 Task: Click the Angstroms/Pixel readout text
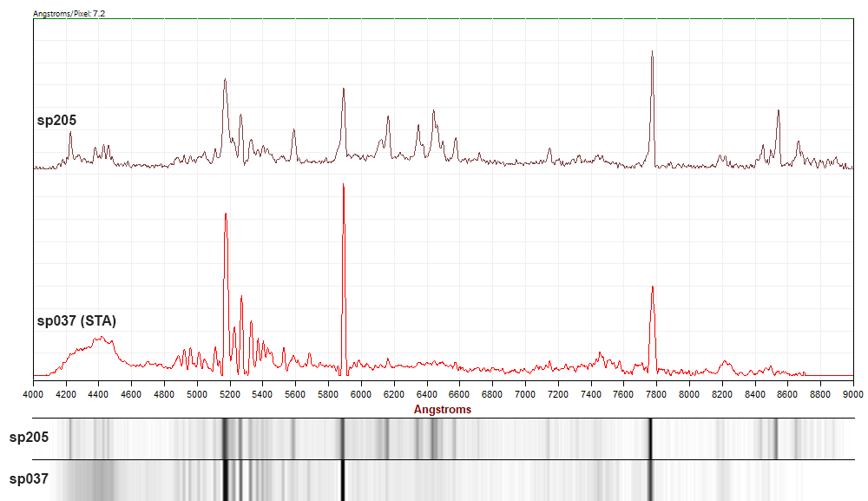pos(69,14)
